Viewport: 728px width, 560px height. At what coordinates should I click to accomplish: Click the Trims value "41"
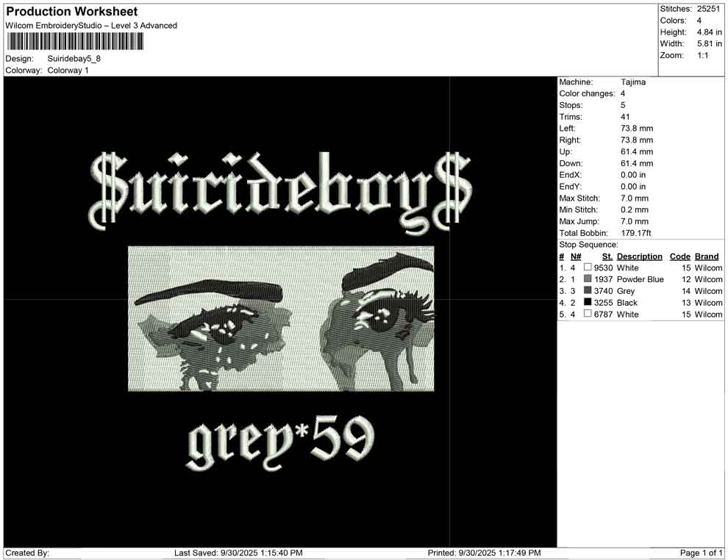pos(625,116)
